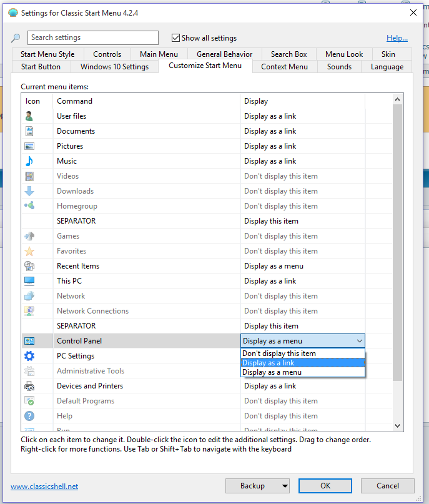Viewport: 429px width, 504px height.
Task: Choose Display as a menu list option
Action: point(303,372)
